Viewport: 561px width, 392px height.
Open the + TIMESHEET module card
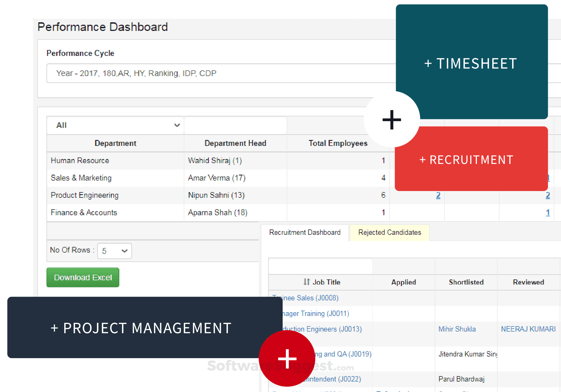tap(472, 63)
